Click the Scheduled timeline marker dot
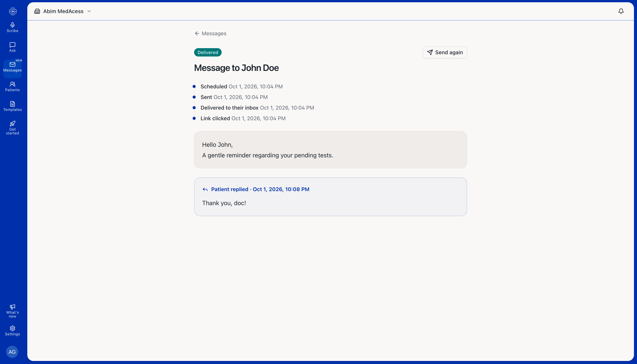Image resolution: width=637 pixels, height=364 pixels. [x=194, y=86]
